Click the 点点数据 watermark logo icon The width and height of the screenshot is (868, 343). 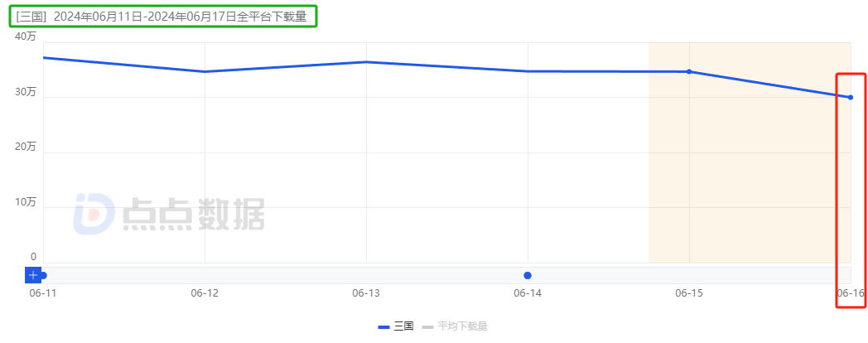coord(93,214)
